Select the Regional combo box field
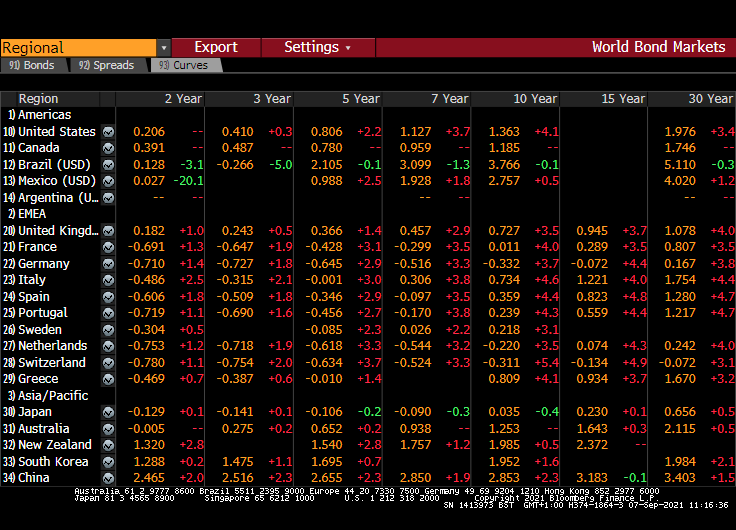Screen dimensions: 736x530 [x=78, y=48]
